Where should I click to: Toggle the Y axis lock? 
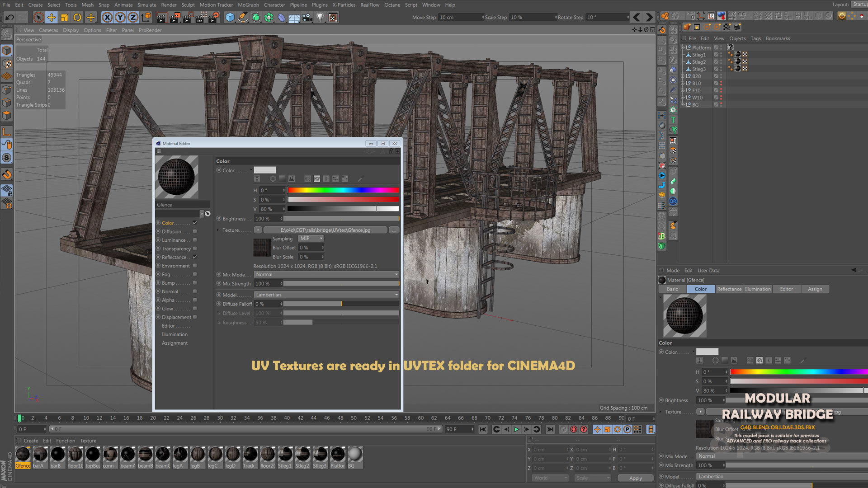pyautogui.click(x=120, y=17)
